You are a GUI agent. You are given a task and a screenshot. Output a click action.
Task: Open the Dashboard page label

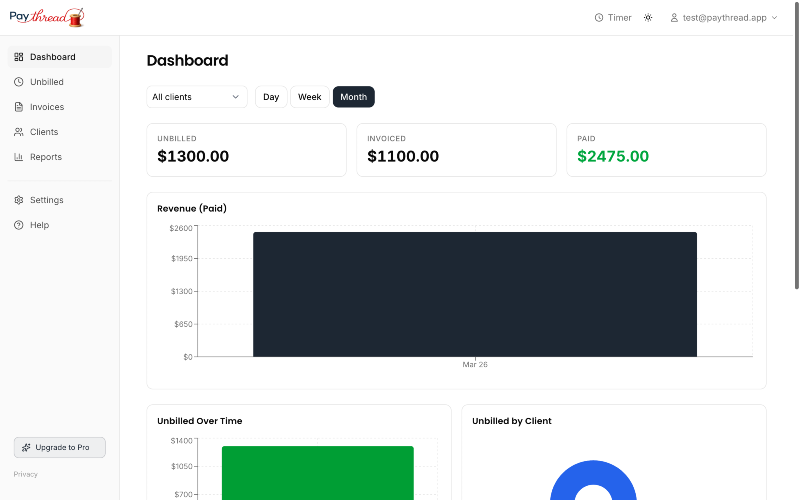coord(53,57)
